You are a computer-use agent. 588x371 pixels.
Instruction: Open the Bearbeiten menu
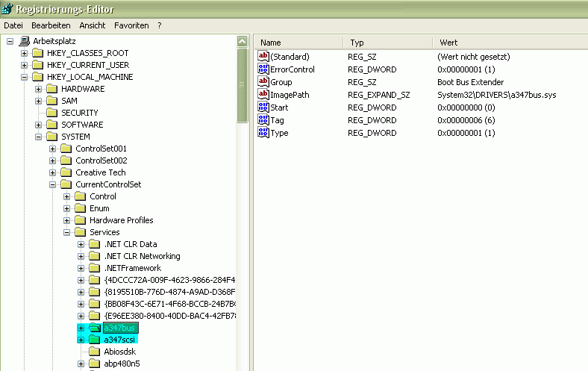51,25
